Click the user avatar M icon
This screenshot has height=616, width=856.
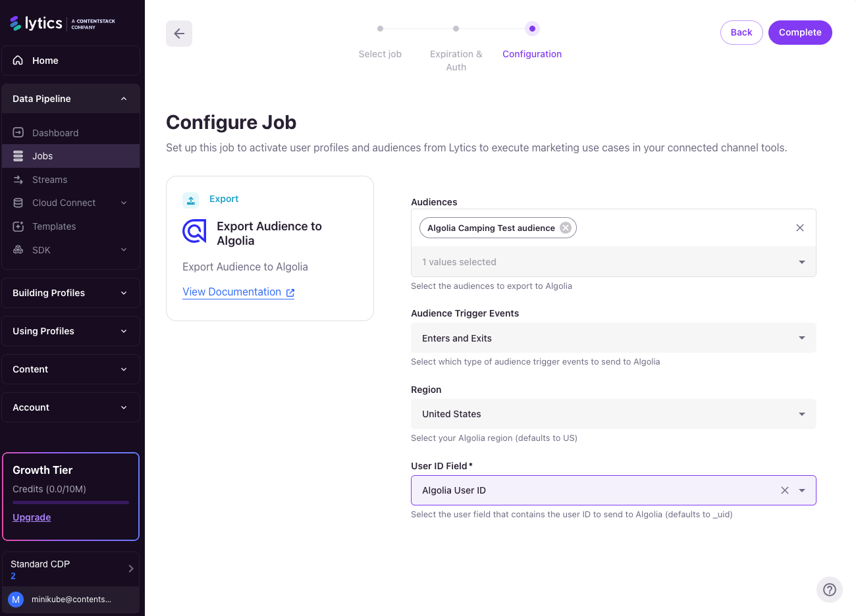[x=16, y=600]
